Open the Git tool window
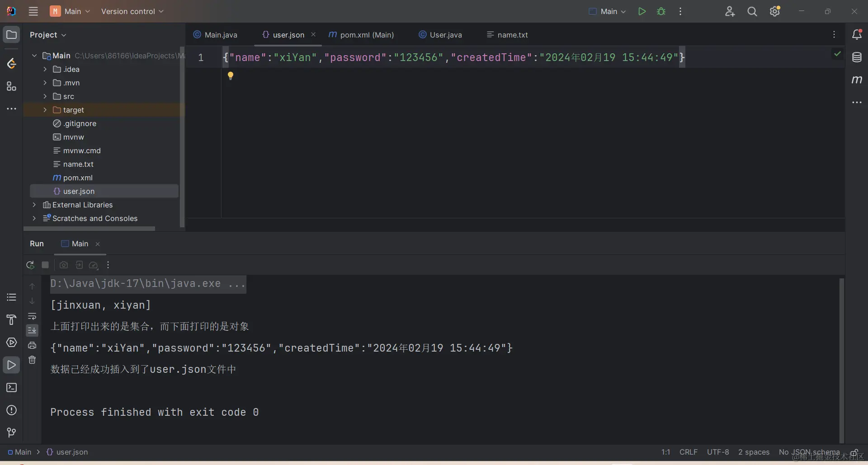Screen dimensions: 868x465 point(12,432)
